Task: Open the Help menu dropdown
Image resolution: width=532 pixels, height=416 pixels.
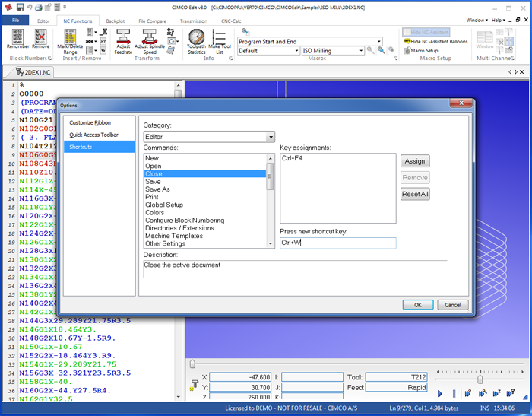Action: [499, 21]
